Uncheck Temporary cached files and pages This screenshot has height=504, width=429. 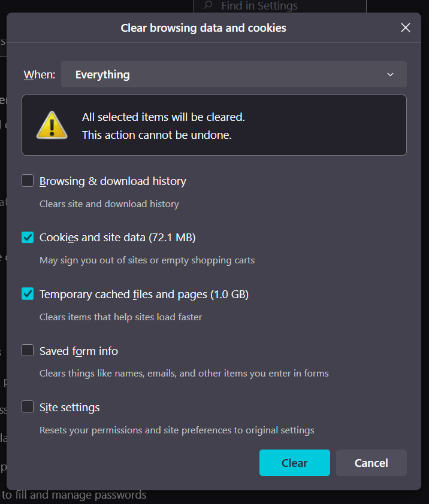pos(28,294)
